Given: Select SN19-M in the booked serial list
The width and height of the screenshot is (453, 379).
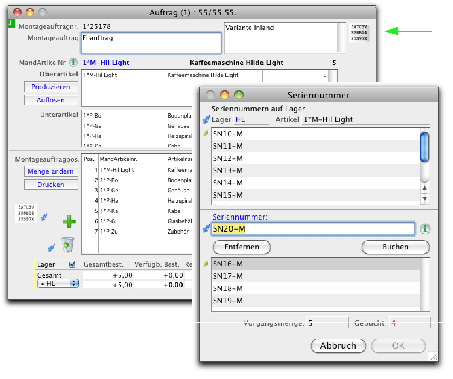Looking at the screenshot, I should (316, 301).
